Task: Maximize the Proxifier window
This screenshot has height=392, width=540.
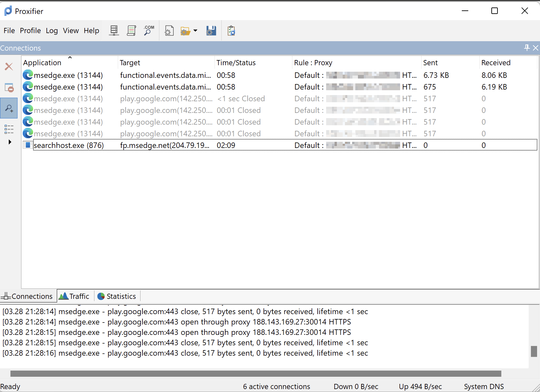Action: [x=495, y=11]
